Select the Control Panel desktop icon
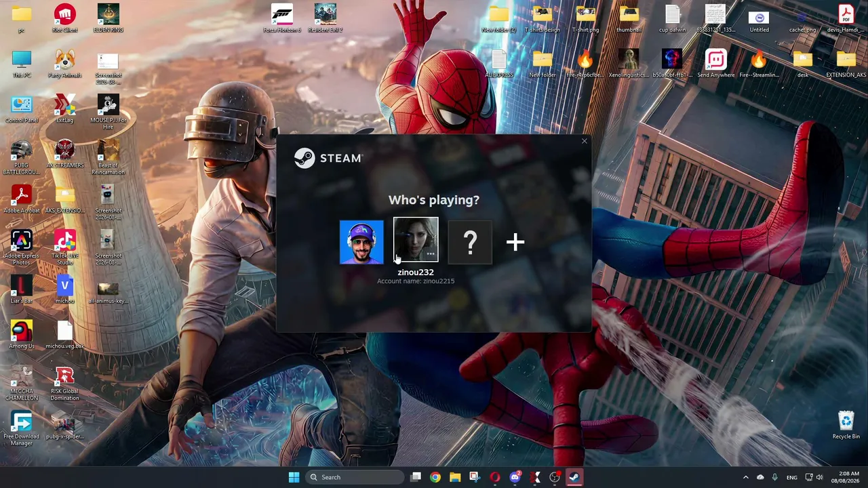The image size is (868, 488). point(22,108)
